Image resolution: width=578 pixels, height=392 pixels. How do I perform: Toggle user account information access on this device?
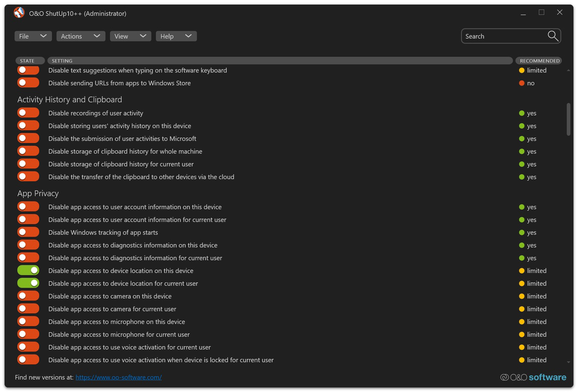coord(28,207)
